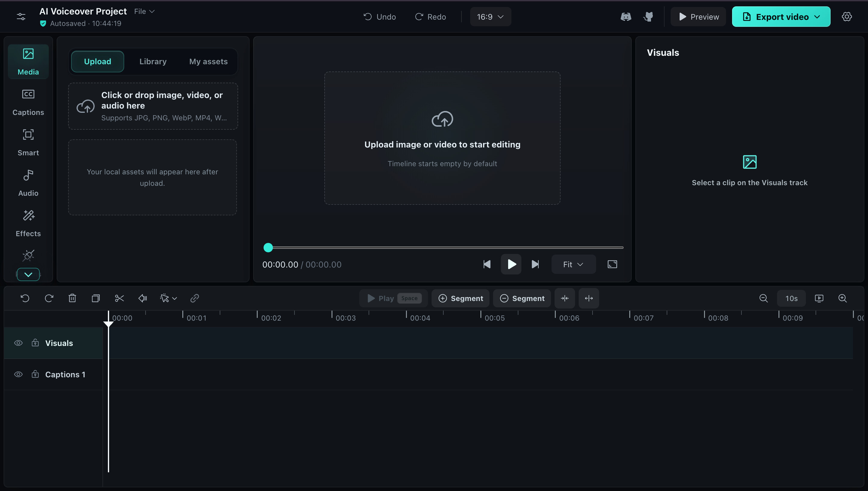The width and height of the screenshot is (868, 491).
Task: Switch to the My assets tab
Action: (x=208, y=62)
